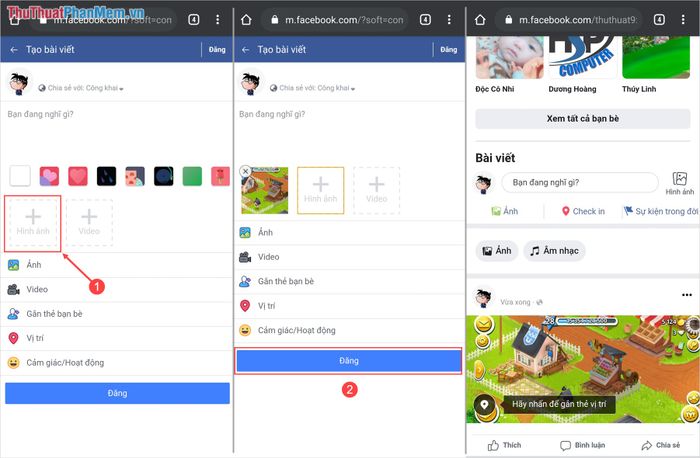Open the post's three-dot options menu
The image size is (700, 458).
686,295
